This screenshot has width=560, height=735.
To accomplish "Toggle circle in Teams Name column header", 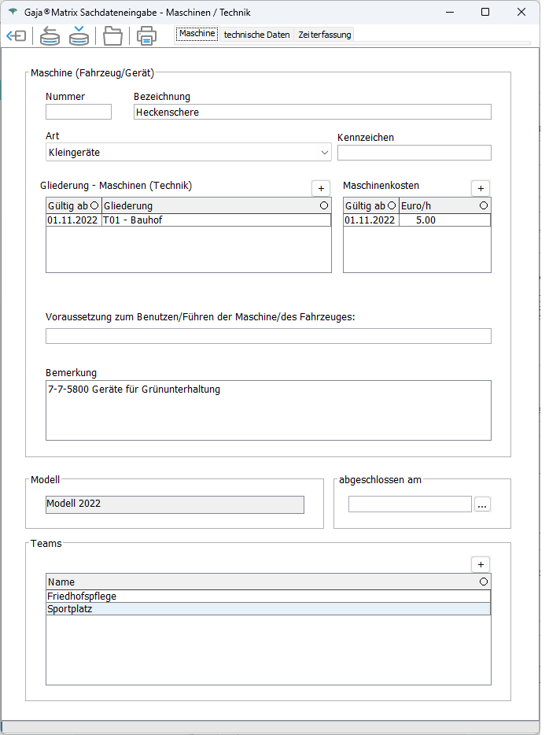I will tap(483, 582).
